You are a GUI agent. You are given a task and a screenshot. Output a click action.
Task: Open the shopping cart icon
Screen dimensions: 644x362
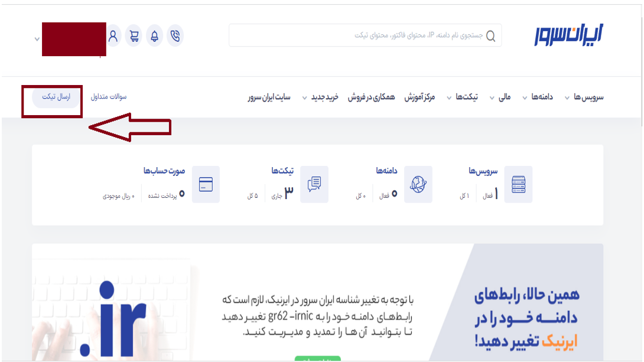134,36
